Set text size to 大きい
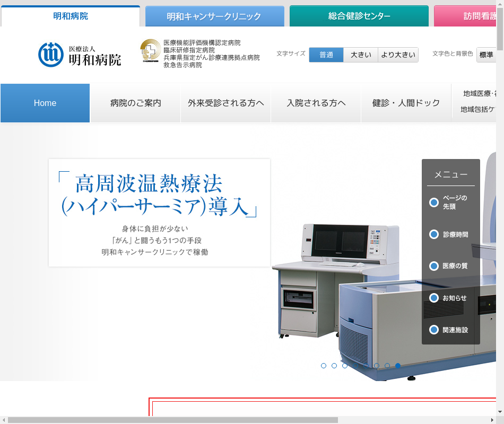 point(361,55)
